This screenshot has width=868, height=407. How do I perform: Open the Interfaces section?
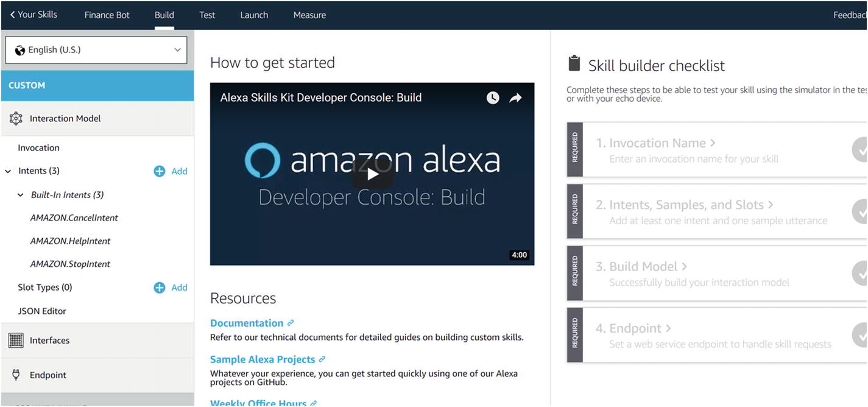tap(97, 340)
